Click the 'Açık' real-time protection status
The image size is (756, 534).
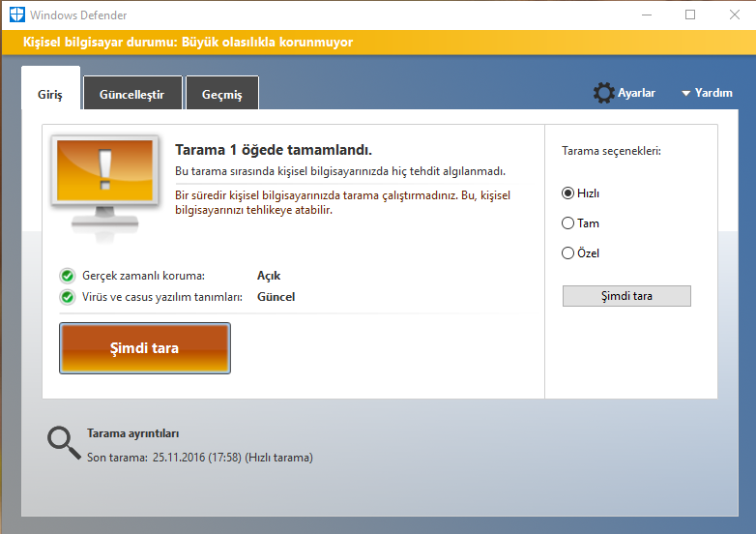click(269, 276)
